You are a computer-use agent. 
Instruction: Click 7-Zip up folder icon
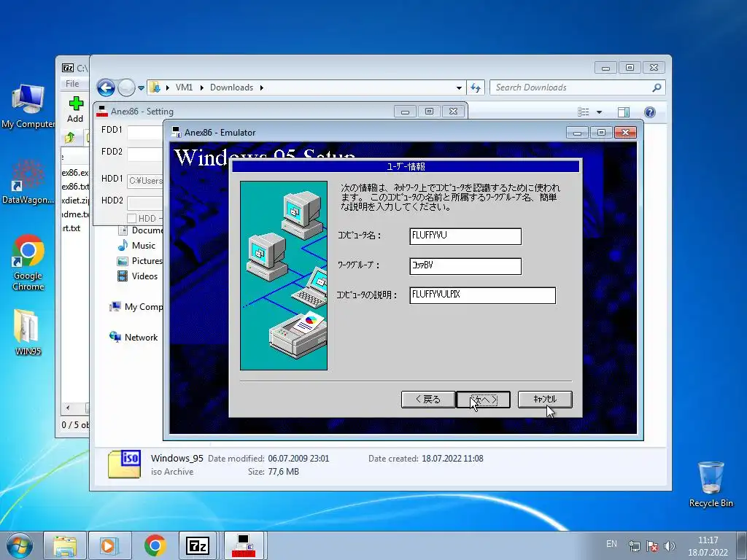(x=69, y=138)
